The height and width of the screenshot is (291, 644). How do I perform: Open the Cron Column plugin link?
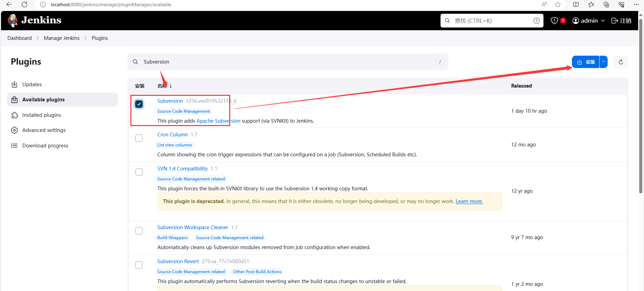[x=173, y=135]
